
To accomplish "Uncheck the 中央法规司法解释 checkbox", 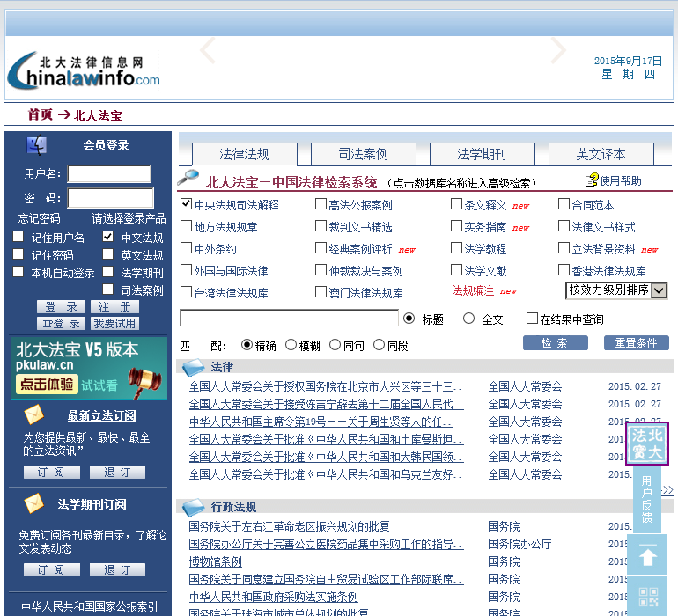I will click(186, 204).
